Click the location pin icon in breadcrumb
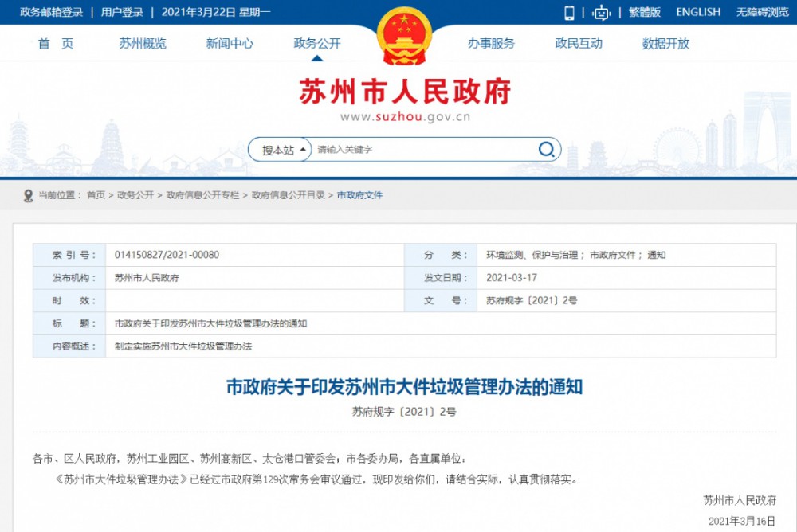The width and height of the screenshot is (797, 532). pos(29,196)
